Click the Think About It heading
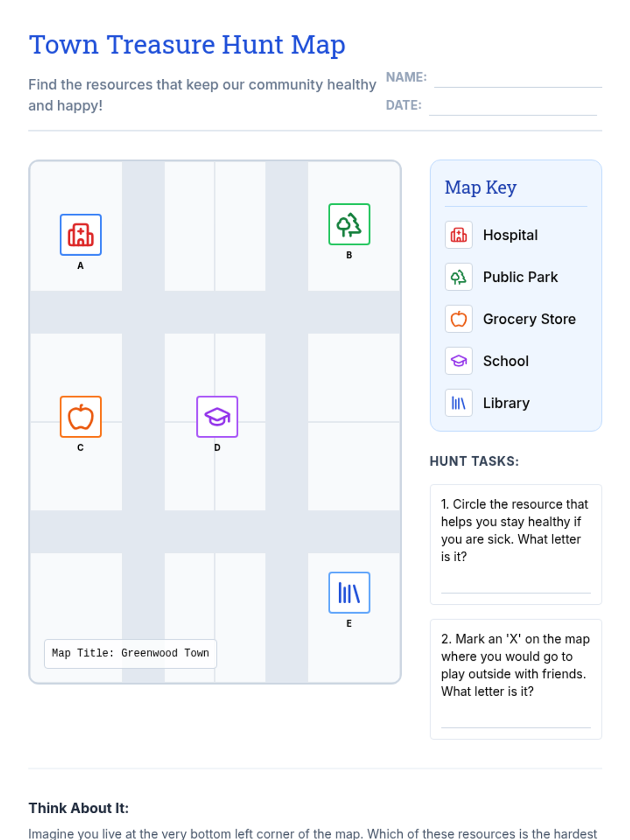Image resolution: width=630 pixels, height=840 pixels. click(x=78, y=808)
